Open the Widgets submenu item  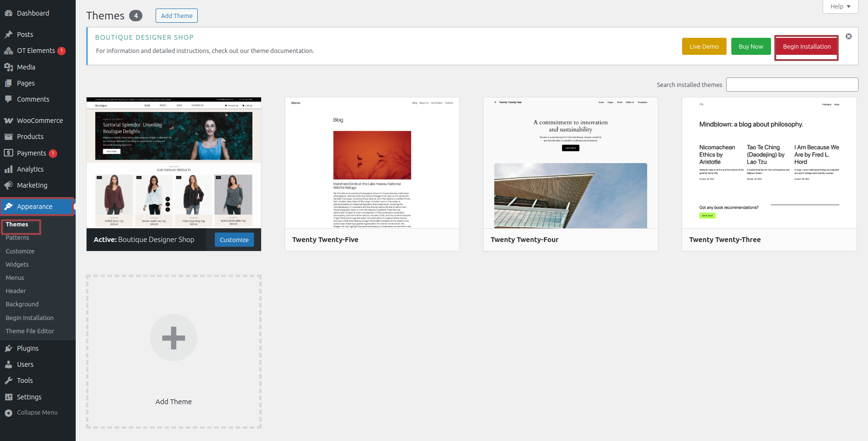tap(17, 265)
